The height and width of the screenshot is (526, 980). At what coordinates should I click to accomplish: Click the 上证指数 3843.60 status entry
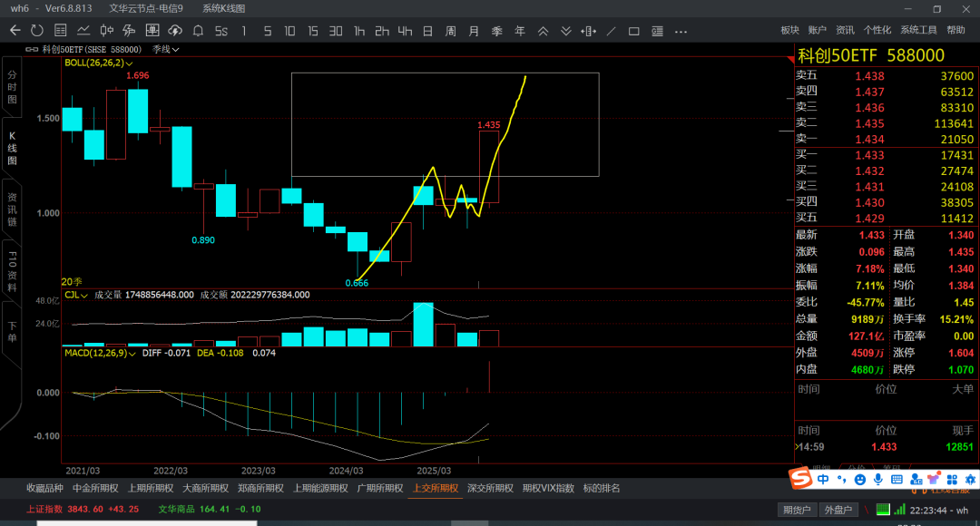(x=83, y=509)
